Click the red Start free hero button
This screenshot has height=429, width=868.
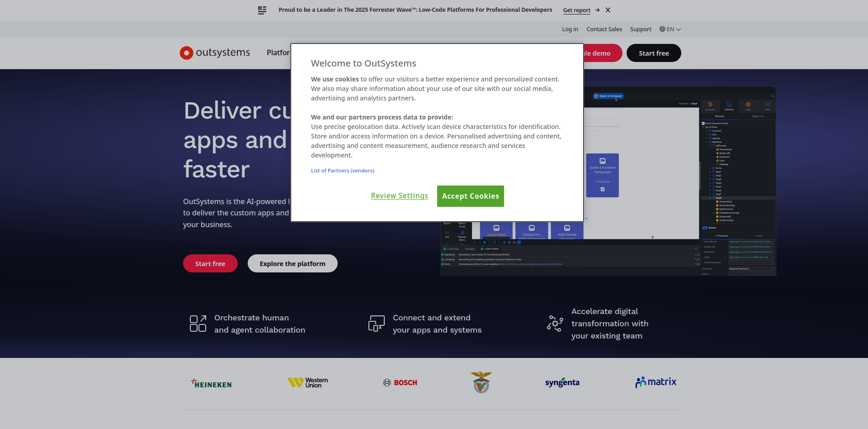pyautogui.click(x=210, y=264)
